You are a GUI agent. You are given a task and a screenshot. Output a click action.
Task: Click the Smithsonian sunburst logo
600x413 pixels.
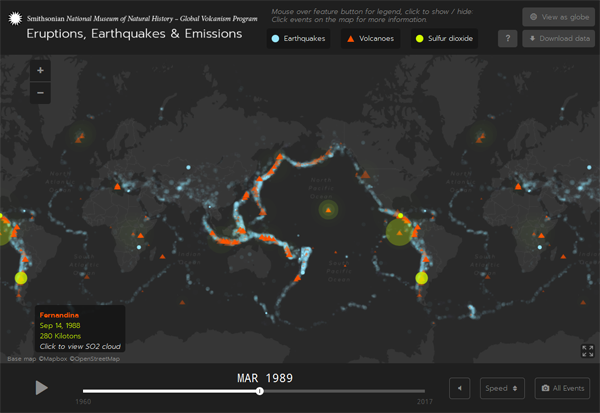click(x=15, y=18)
